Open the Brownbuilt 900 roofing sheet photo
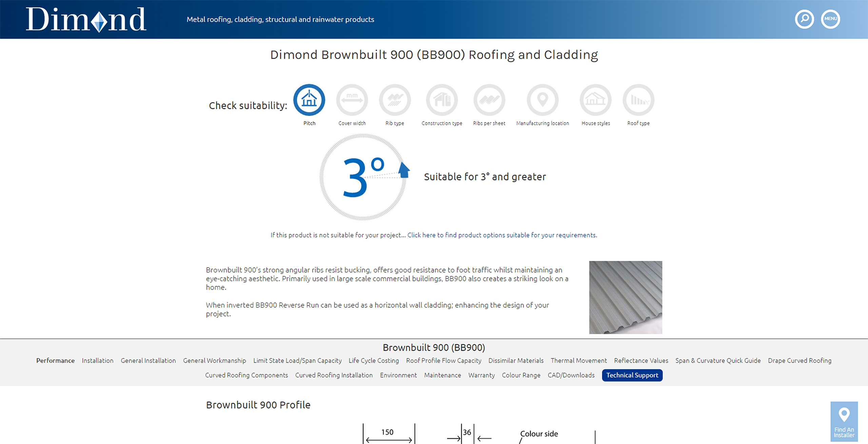This screenshot has height=444, width=868. pyautogui.click(x=626, y=297)
